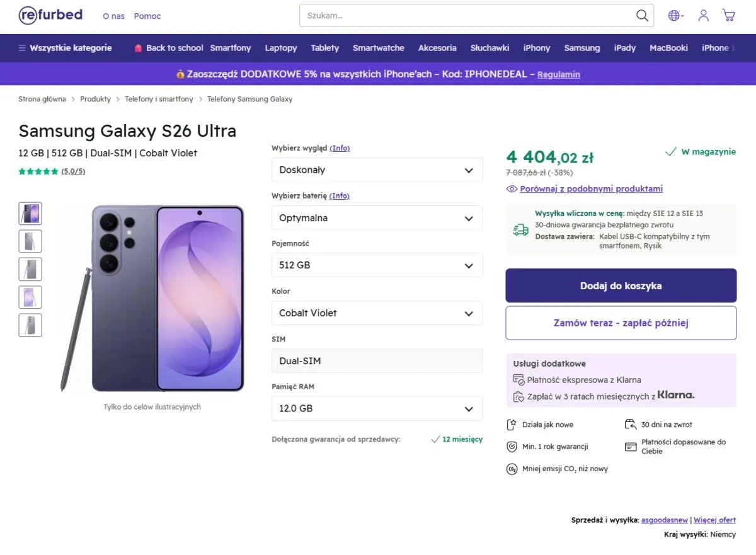Open the Smartfony menu item

[x=231, y=48]
